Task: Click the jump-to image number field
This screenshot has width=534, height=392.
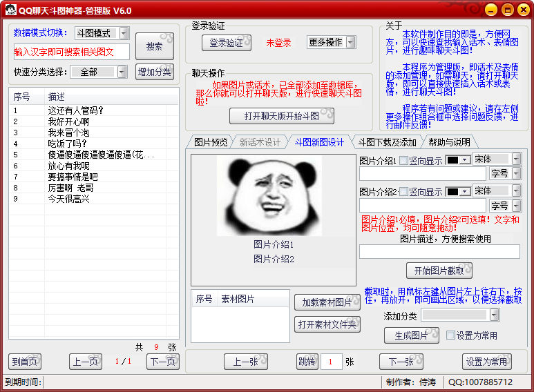Action: (x=331, y=362)
